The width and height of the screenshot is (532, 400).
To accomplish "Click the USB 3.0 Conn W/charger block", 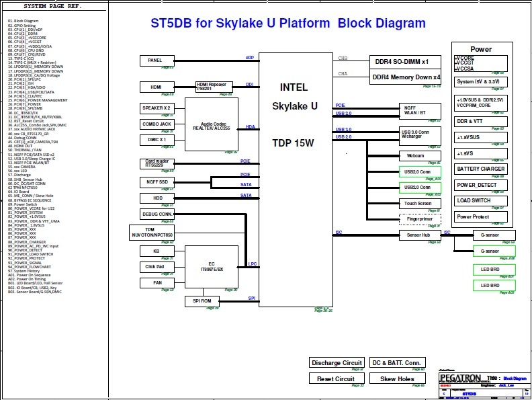I will point(420,136).
